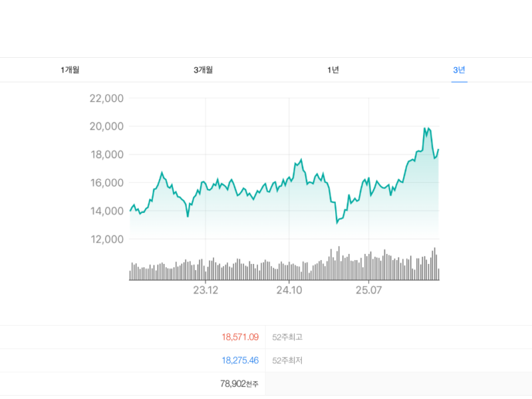532x399 pixels.
Task: Click the 23.12 date axis label
Action: (205, 291)
